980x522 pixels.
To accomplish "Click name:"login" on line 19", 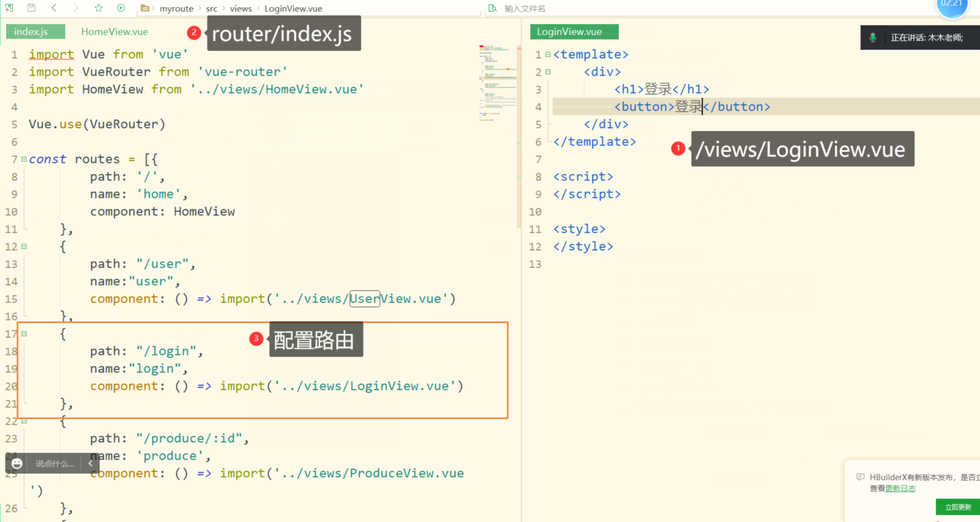I will (x=135, y=369).
